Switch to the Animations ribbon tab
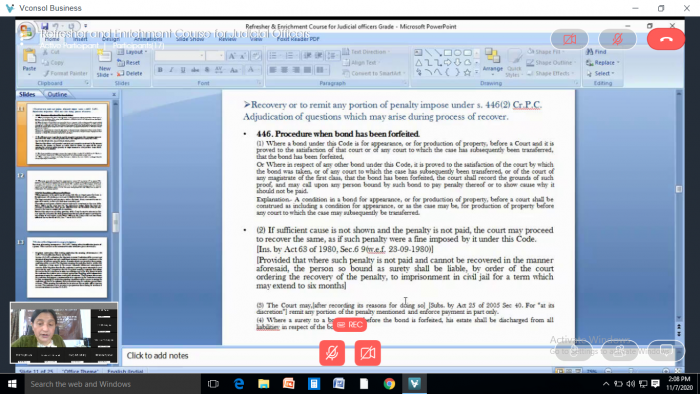 pyautogui.click(x=148, y=39)
